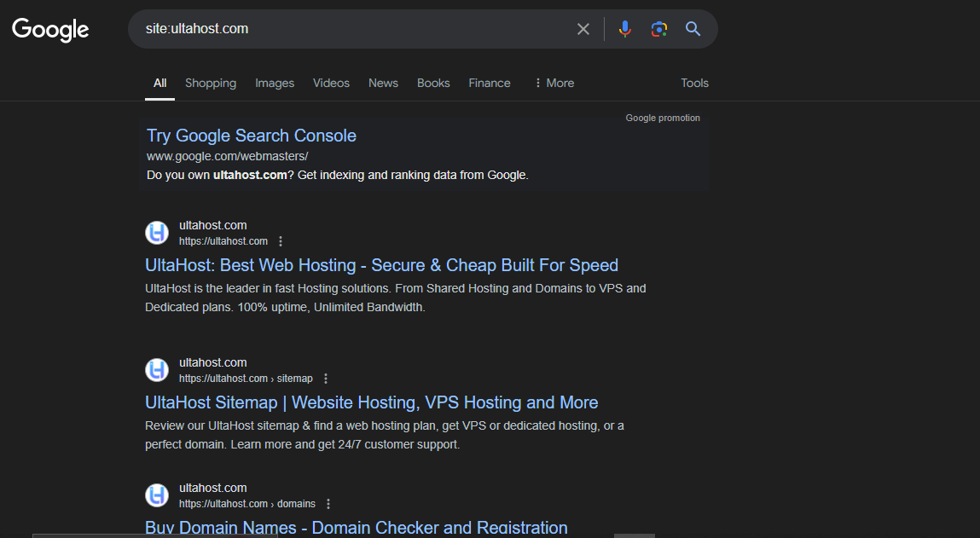This screenshot has width=980, height=538.
Task: Clear the search query with the X icon
Action: [x=583, y=28]
